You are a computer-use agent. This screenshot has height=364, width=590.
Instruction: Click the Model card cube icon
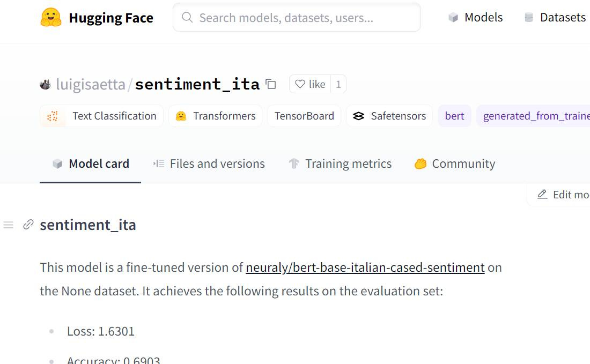pos(57,164)
